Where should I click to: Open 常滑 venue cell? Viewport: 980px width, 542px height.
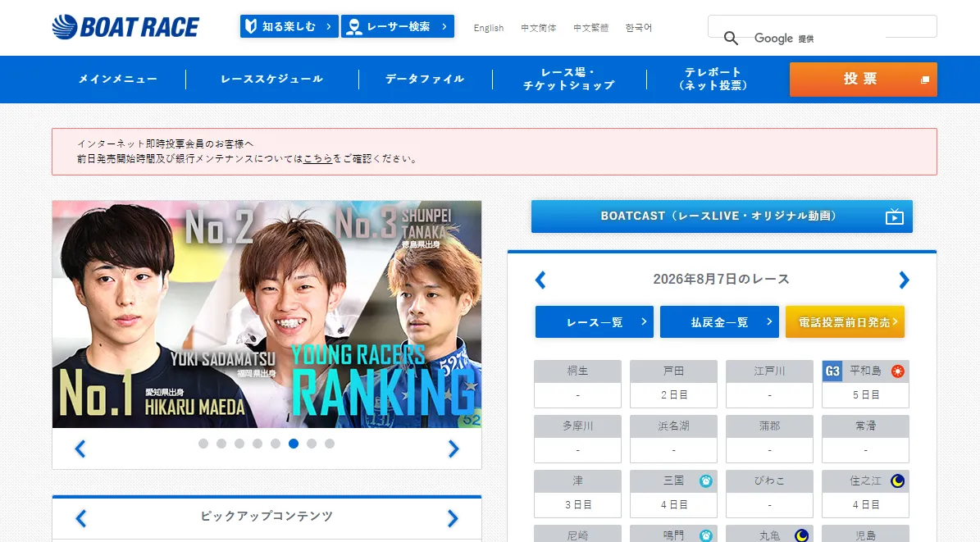pos(866,439)
